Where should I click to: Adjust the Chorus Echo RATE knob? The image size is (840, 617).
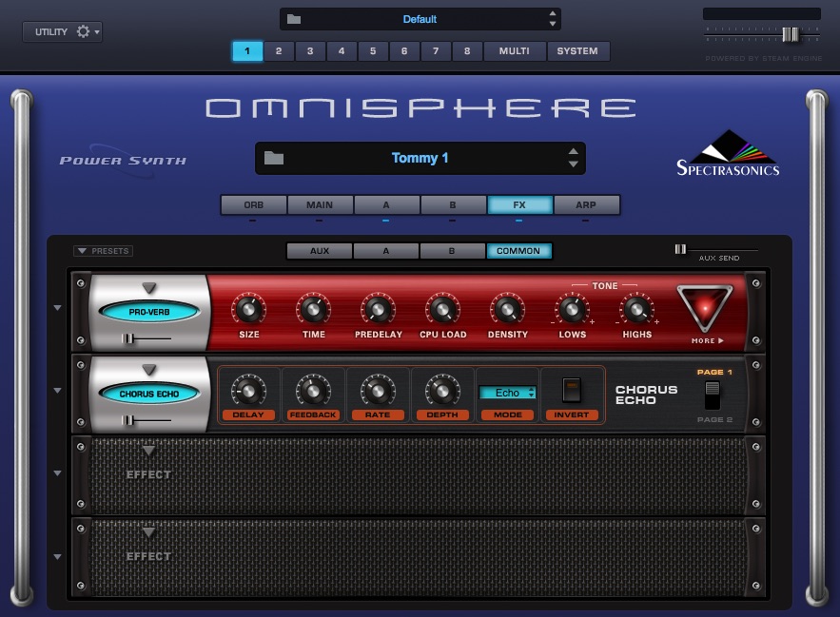coord(378,391)
